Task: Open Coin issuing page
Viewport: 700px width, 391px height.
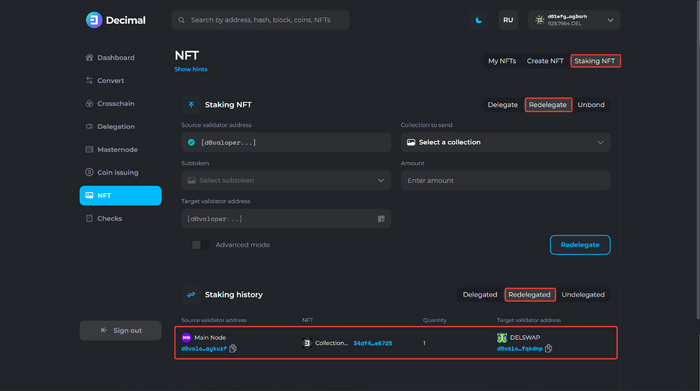Action: point(117,172)
